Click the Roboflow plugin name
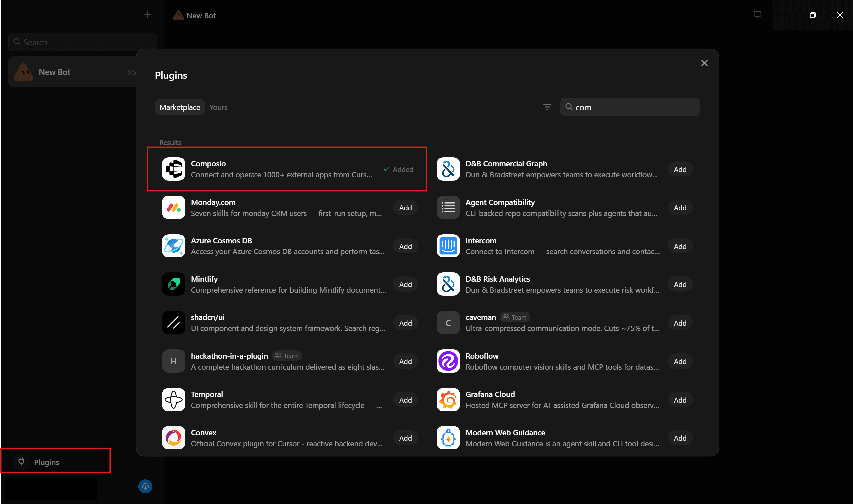This screenshot has width=853, height=504. coord(482,356)
